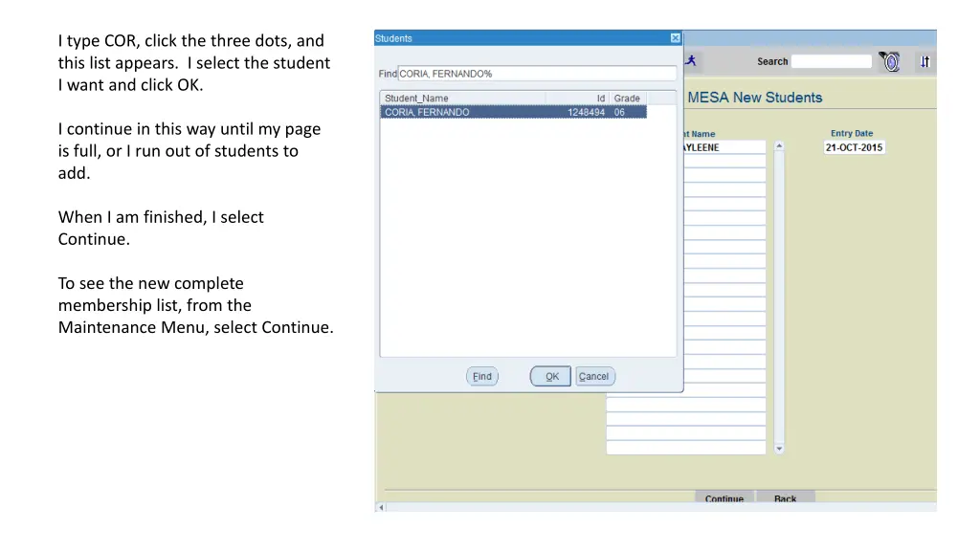Click the Grade column header
Image resolution: width=980 pixels, height=551 pixels.
point(627,99)
